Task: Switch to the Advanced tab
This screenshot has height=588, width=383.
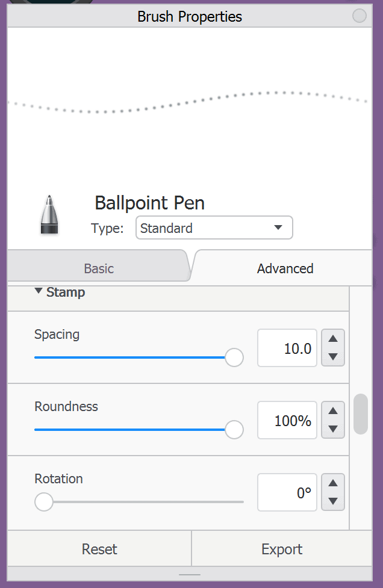Action: coord(284,268)
